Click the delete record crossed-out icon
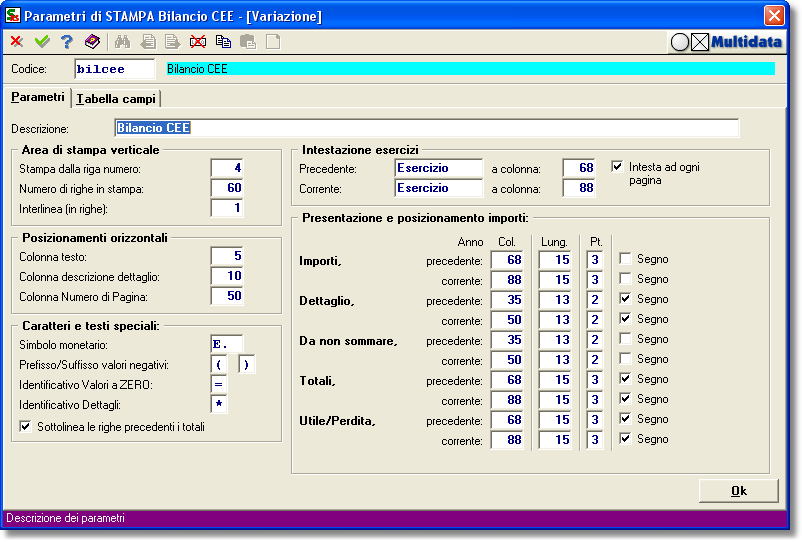The image size is (802, 542). (198, 41)
